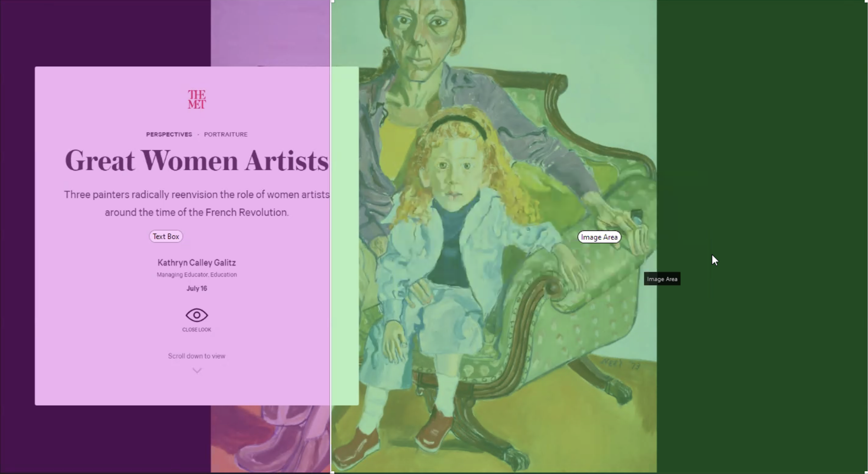
Task: Click the eye icon above Close Look
Action: click(197, 315)
